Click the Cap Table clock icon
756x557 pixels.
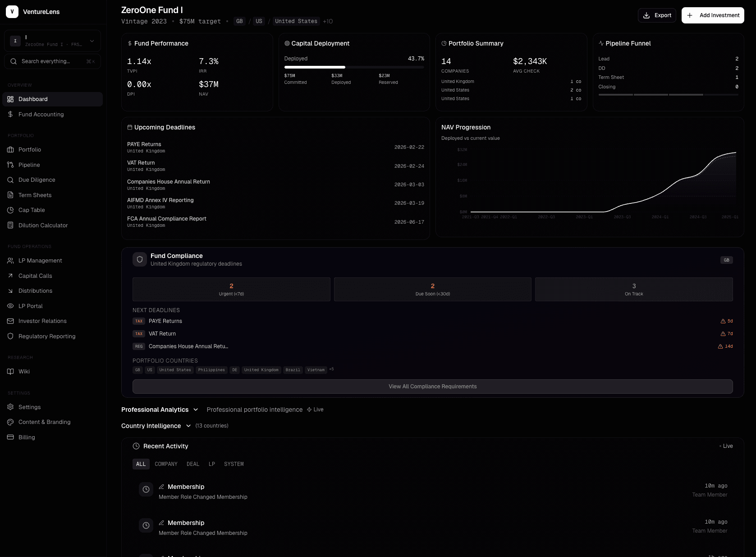click(x=10, y=210)
